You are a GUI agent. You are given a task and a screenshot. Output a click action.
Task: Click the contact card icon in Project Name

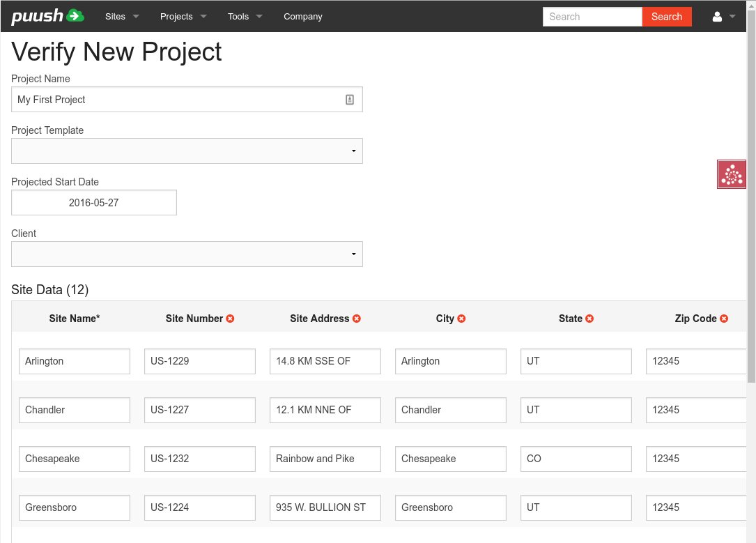350,100
